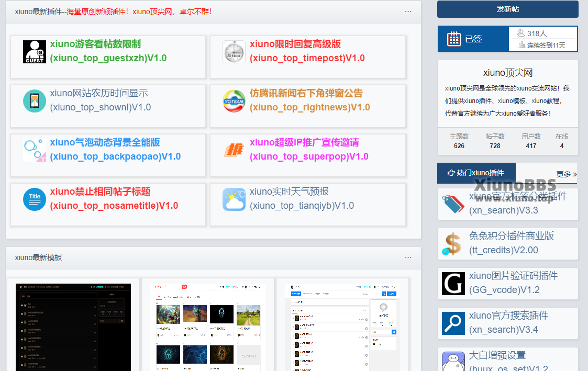Click the 连续签到11天 streak text
588x371 pixels.
pyautogui.click(x=546, y=46)
